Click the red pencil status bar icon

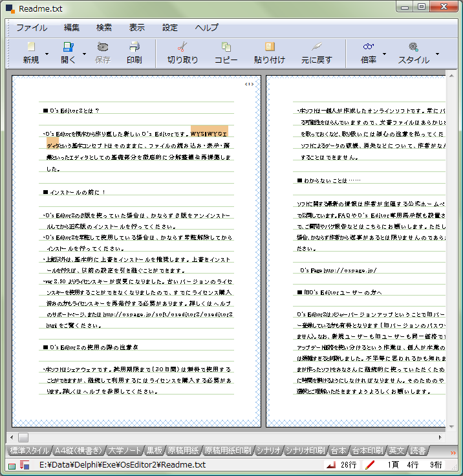[x=370, y=465]
